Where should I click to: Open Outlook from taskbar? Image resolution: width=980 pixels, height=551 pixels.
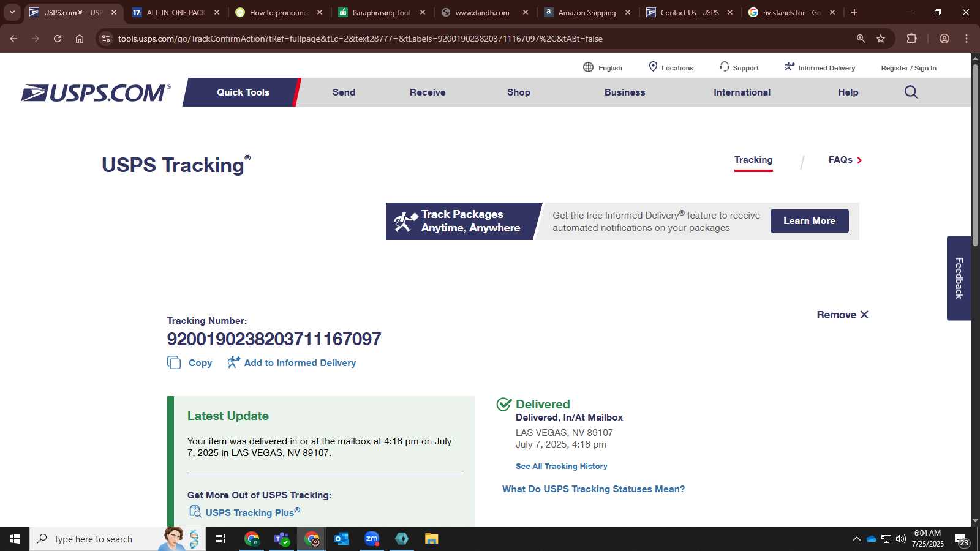click(342, 539)
